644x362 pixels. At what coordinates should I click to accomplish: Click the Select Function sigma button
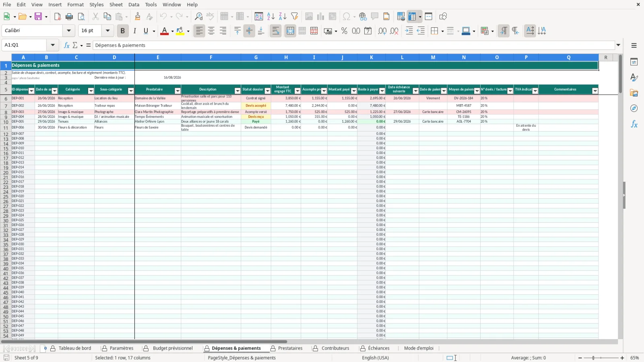click(75, 45)
